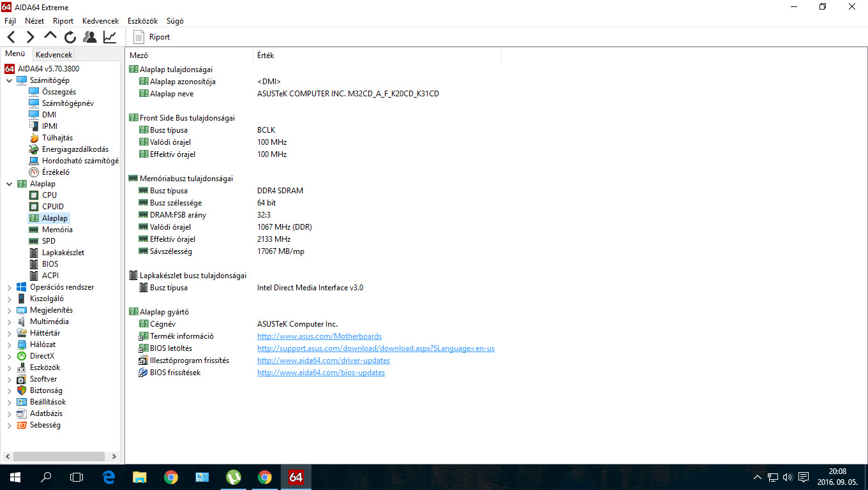Go up one level with up arrow

pyautogui.click(x=50, y=36)
